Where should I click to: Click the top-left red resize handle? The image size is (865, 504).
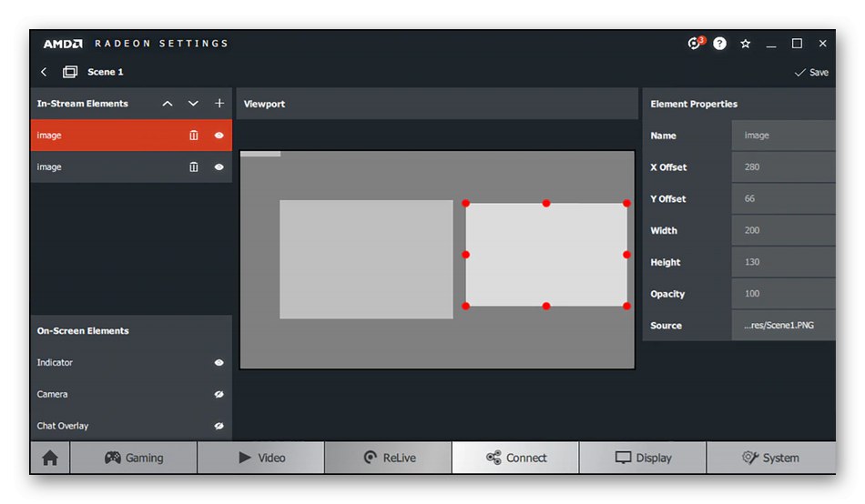(x=465, y=204)
